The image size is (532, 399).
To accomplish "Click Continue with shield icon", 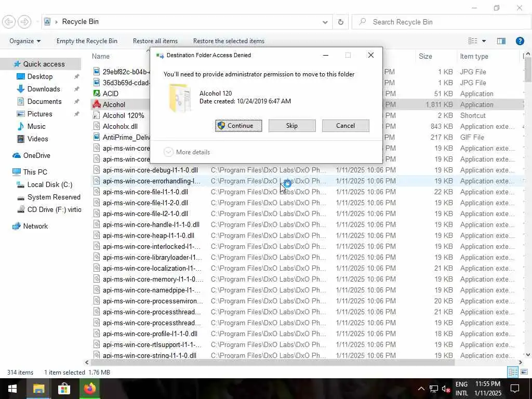I will click(238, 126).
